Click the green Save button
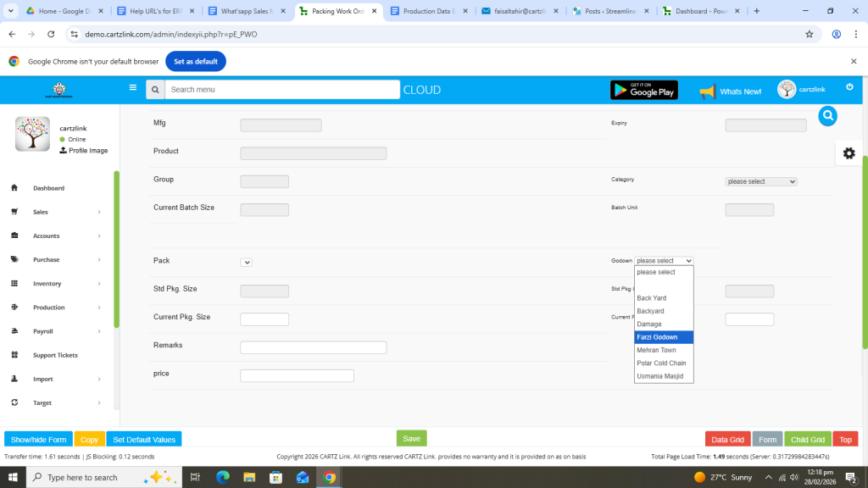 click(411, 439)
